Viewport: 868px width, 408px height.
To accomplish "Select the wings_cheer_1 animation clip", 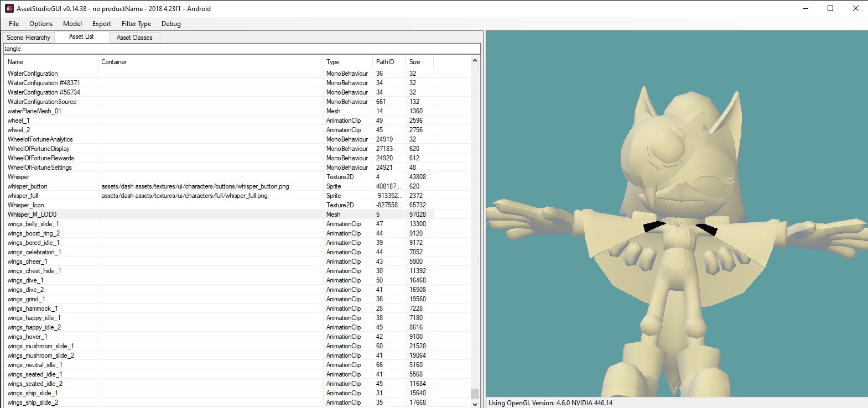I will tap(238, 261).
